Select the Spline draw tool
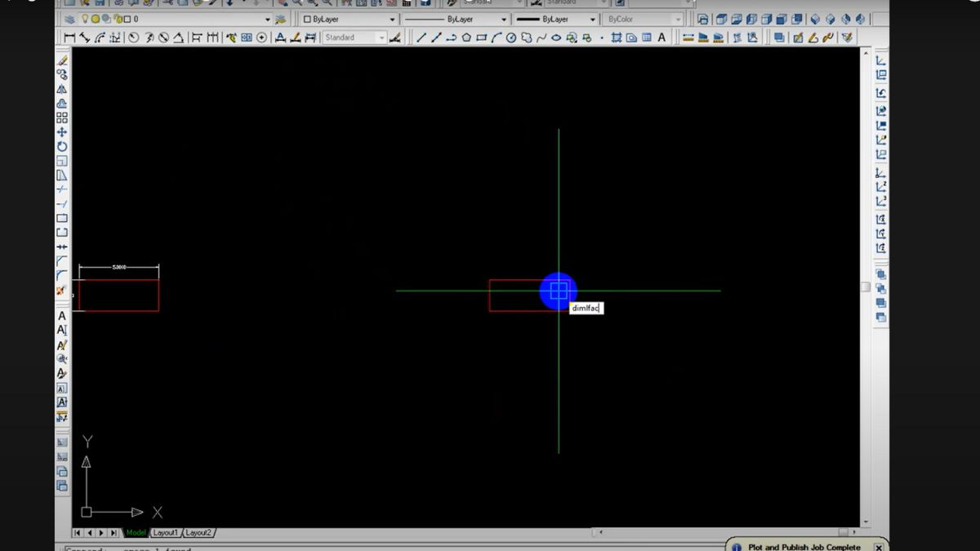The width and height of the screenshot is (980, 551). (x=540, y=38)
